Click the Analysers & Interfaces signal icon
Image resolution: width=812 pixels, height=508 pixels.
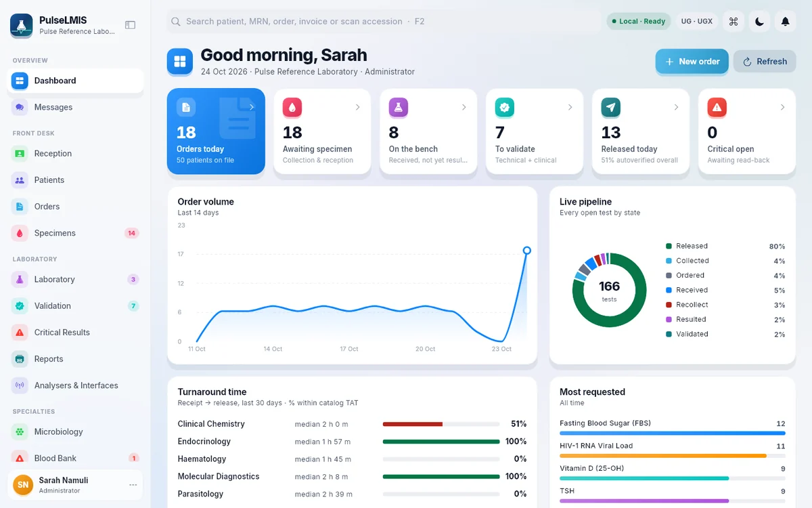(x=20, y=385)
